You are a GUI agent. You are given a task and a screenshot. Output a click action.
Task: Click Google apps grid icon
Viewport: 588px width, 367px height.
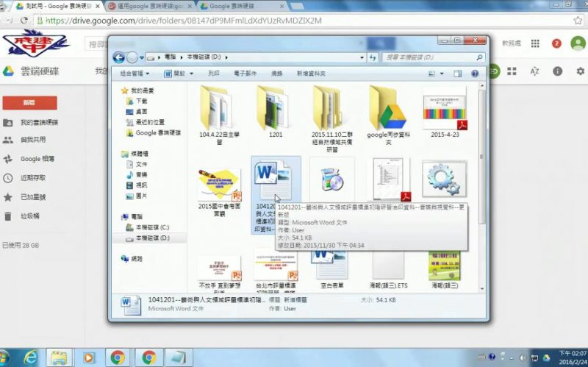tap(535, 44)
